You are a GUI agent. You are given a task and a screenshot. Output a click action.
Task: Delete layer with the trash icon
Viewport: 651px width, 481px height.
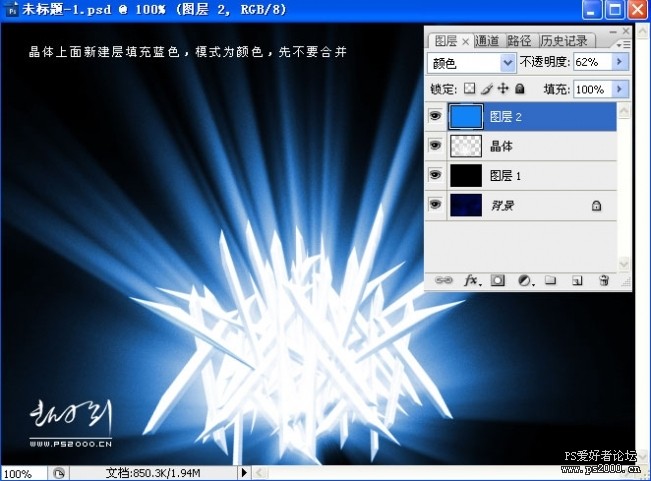[604, 281]
